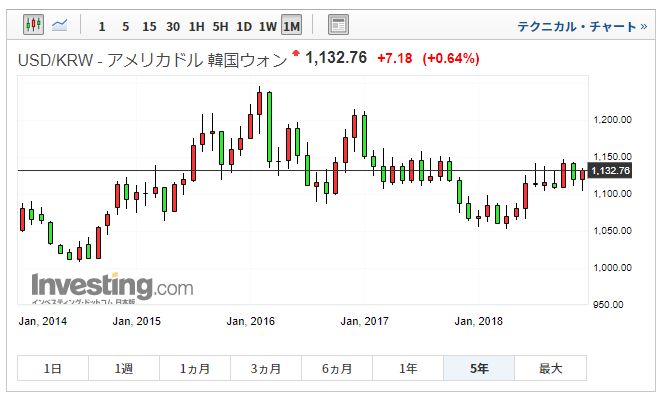Select the 1週 range tab
This screenshot has height=411, width=669.
coord(124,369)
